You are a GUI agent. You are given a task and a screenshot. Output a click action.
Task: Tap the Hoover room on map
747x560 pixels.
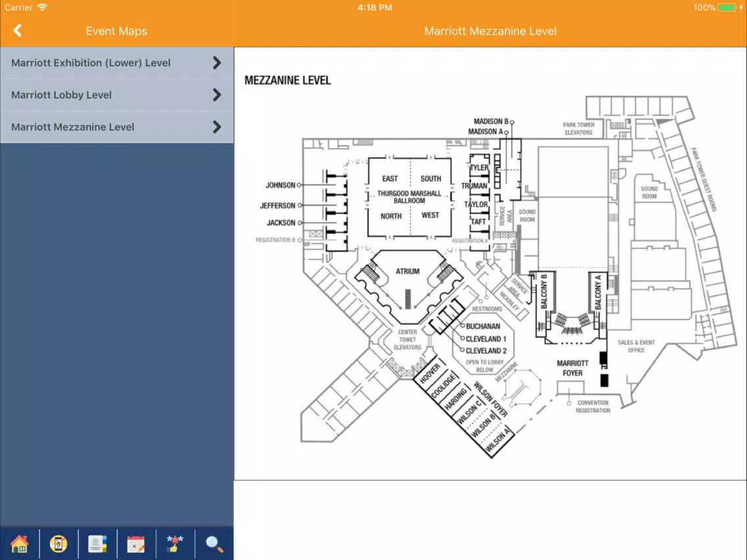click(x=429, y=373)
